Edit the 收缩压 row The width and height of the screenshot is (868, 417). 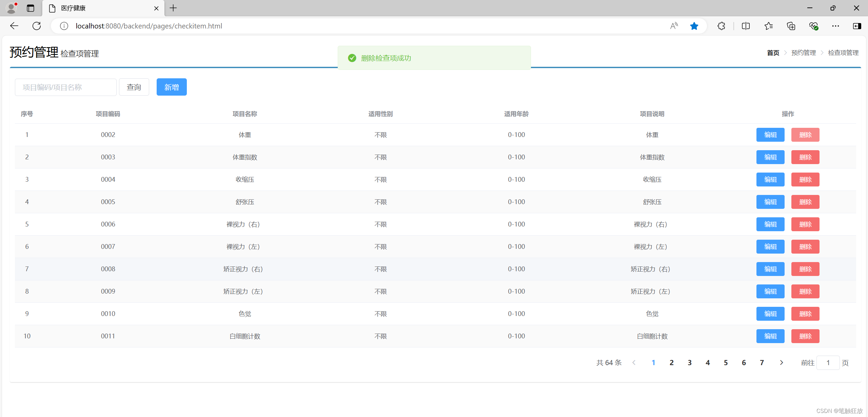click(770, 179)
